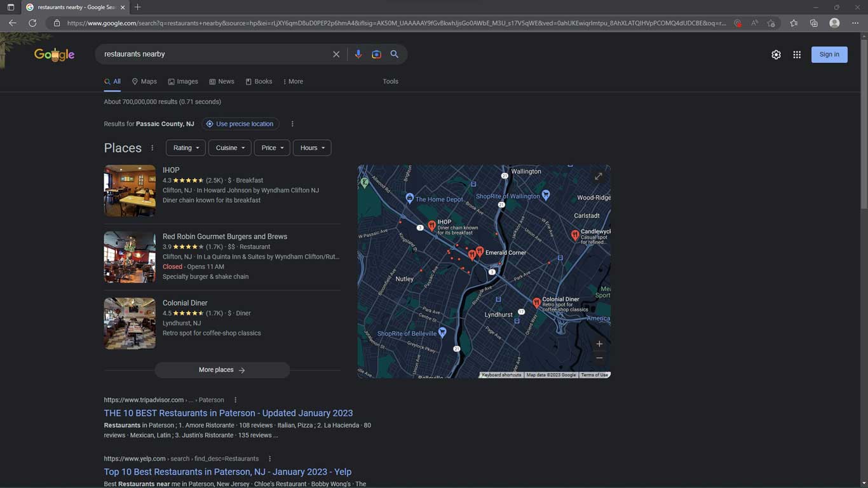
Task: Open Read aloud icon in address bar
Action: click(754, 23)
